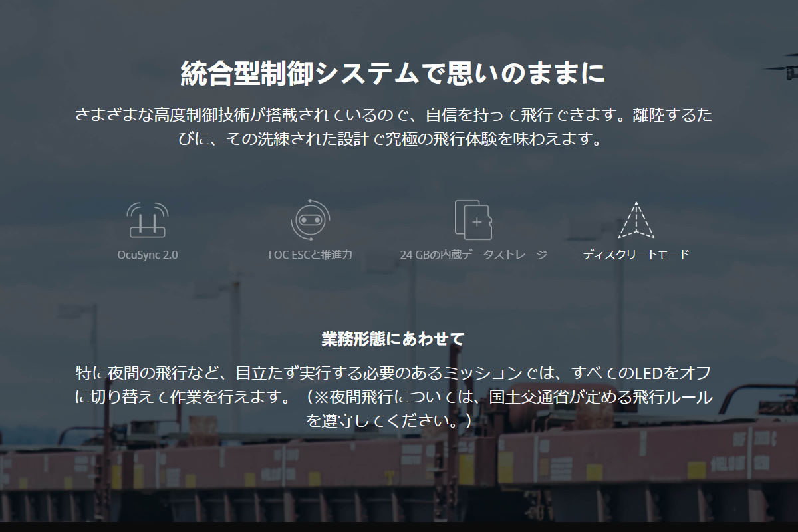Screen dimensions: 798x532
Task: Click the OcuSync 2.0 antenna icon
Action: click(148, 220)
